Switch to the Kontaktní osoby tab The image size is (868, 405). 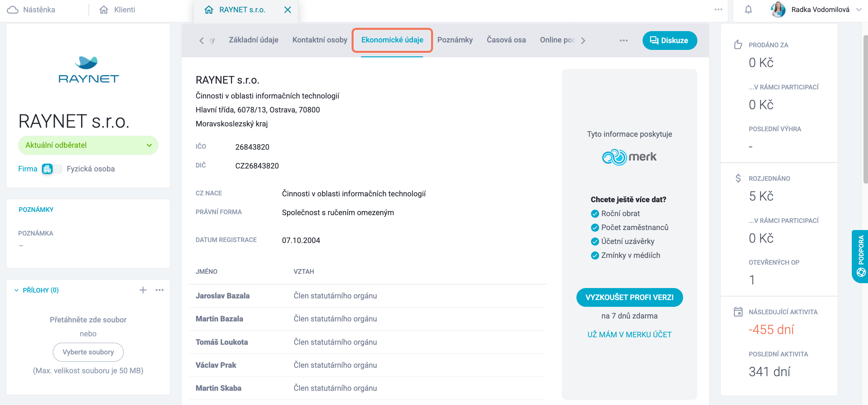[x=319, y=40]
